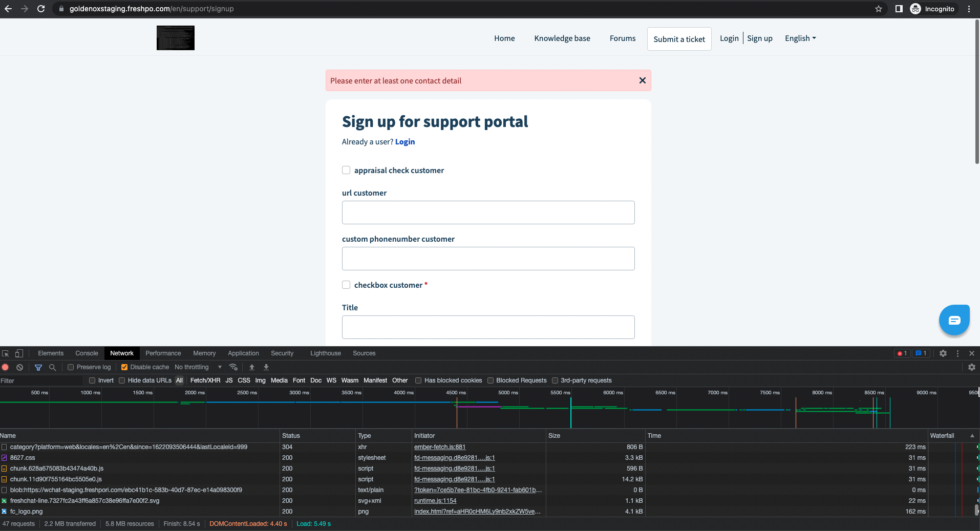980x531 pixels.
Task: Switch to the Console tab
Action: (x=87, y=353)
